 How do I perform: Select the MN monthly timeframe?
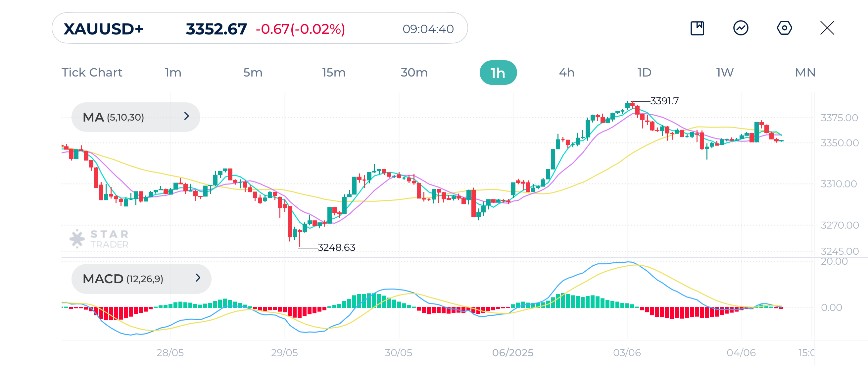click(805, 72)
